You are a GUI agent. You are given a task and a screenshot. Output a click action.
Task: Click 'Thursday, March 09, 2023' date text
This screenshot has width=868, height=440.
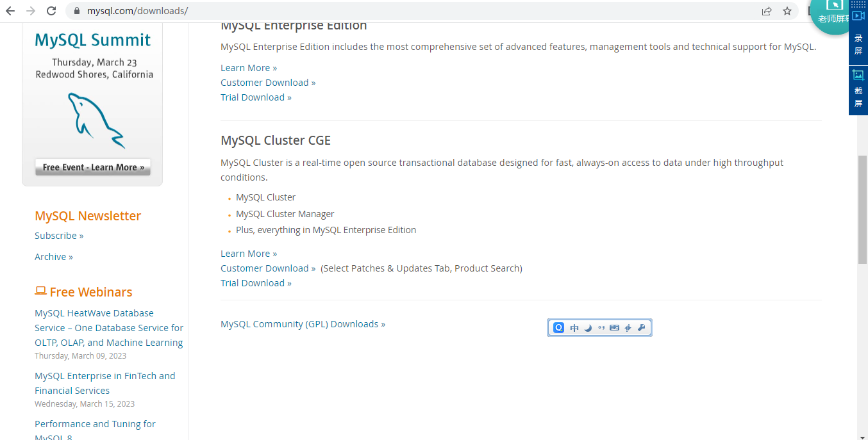pos(81,356)
